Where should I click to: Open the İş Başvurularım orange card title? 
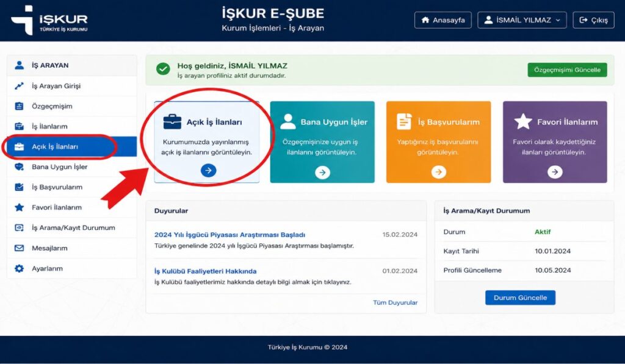449,123
